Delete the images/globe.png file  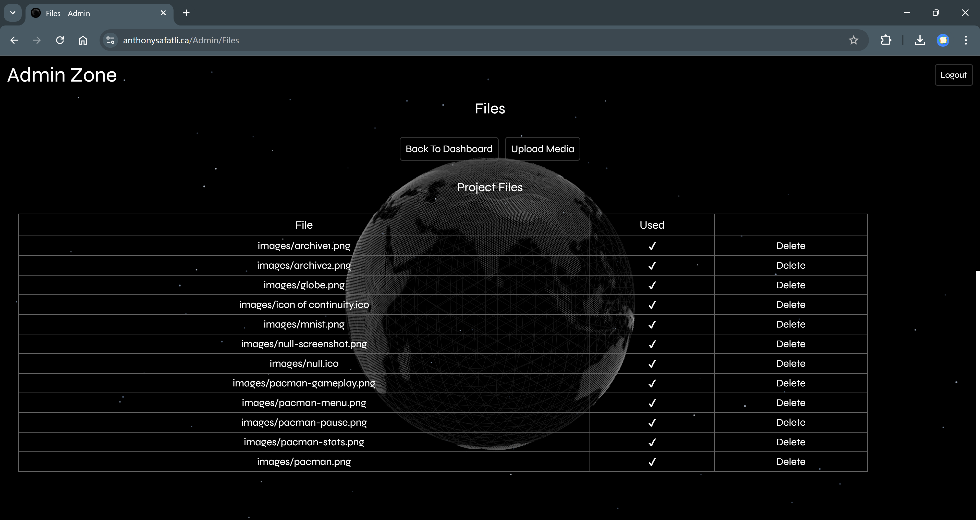791,285
